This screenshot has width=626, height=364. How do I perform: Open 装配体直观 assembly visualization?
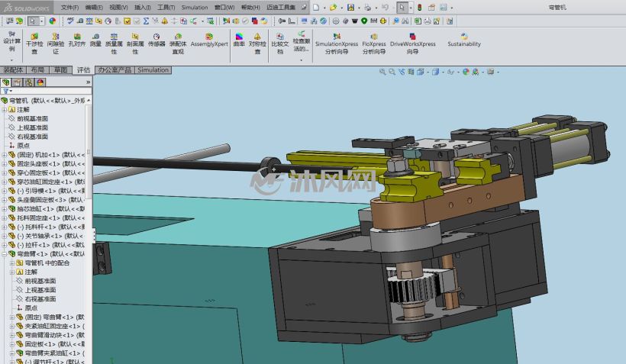178,43
